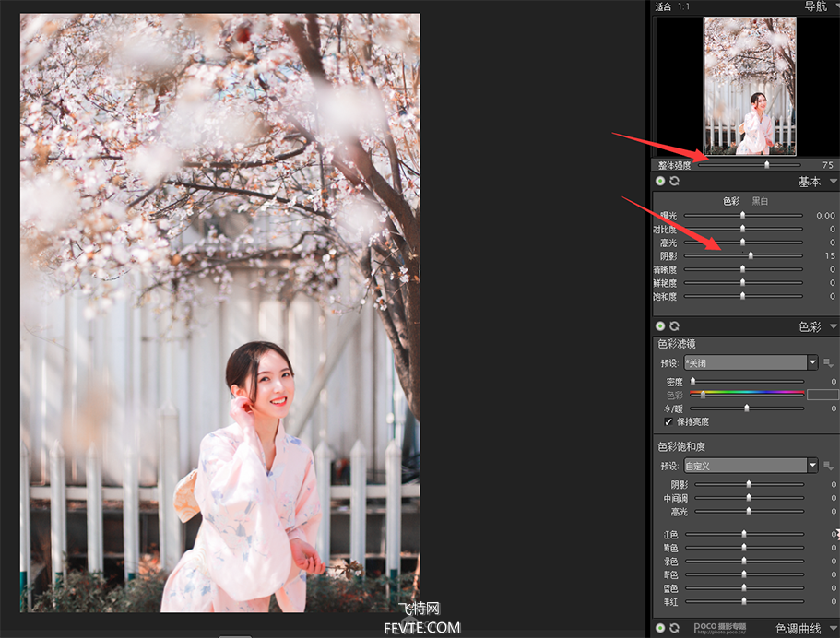This screenshot has height=639, width=840.
Task: Switch to the 黑白 mode tab
Action: (x=760, y=201)
